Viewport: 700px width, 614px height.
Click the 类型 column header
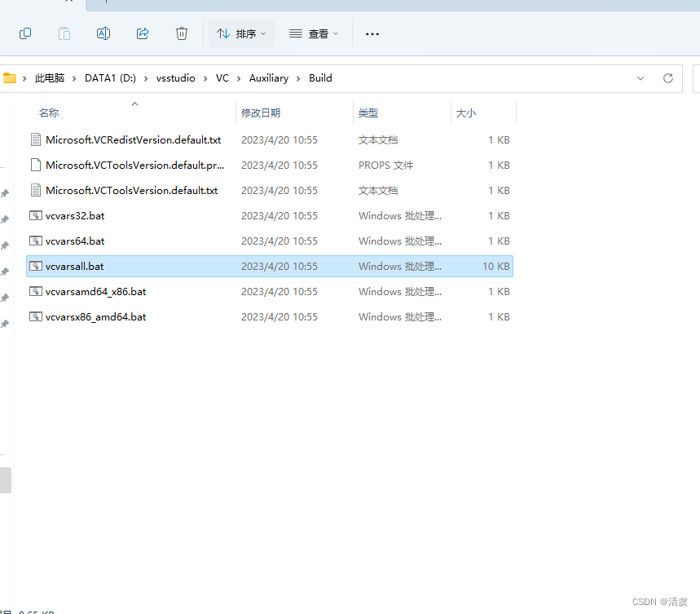[x=368, y=113]
